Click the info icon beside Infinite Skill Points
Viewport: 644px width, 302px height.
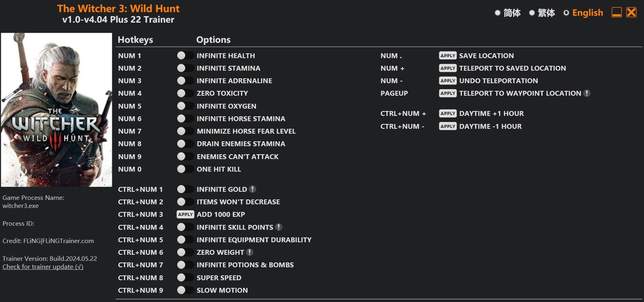(x=279, y=227)
